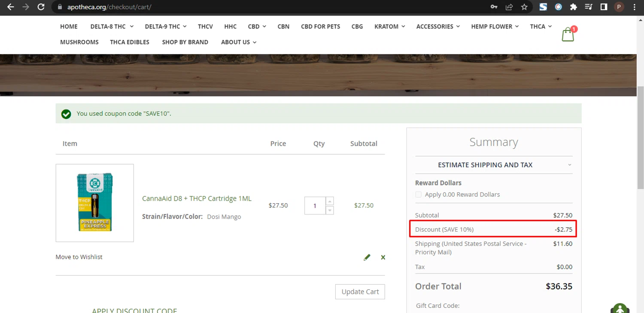Image resolution: width=644 pixels, height=313 pixels.
Task: Reload the page with refresh icon
Action: click(x=41, y=7)
